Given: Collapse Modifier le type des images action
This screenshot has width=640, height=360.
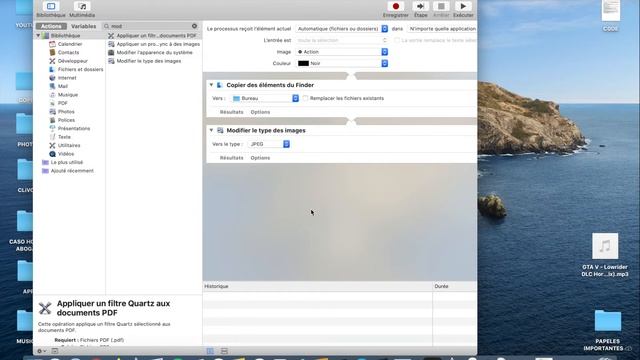Looking at the screenshot, I should pos(211,130).
